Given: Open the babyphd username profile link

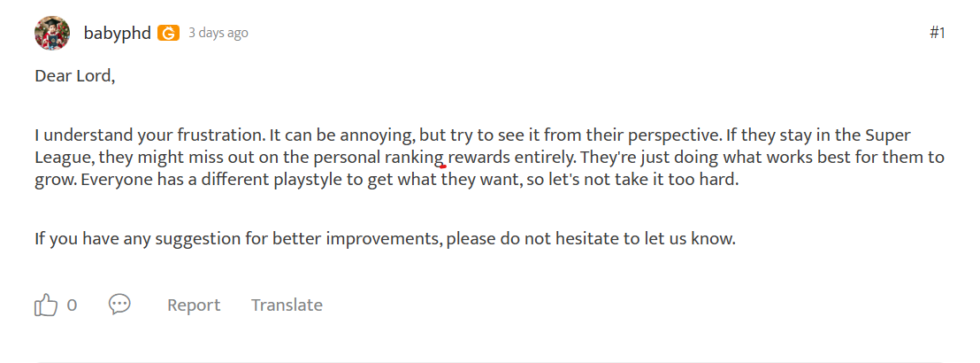Looking at the screenshot, I should pyautogui.click(x=117, y=33).
